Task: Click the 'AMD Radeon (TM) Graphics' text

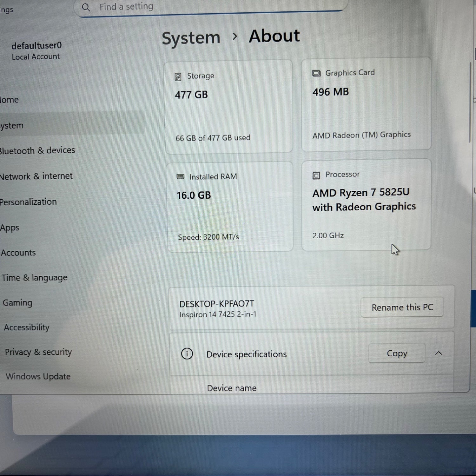Action: pyautogui.click(x=361, y=135)
